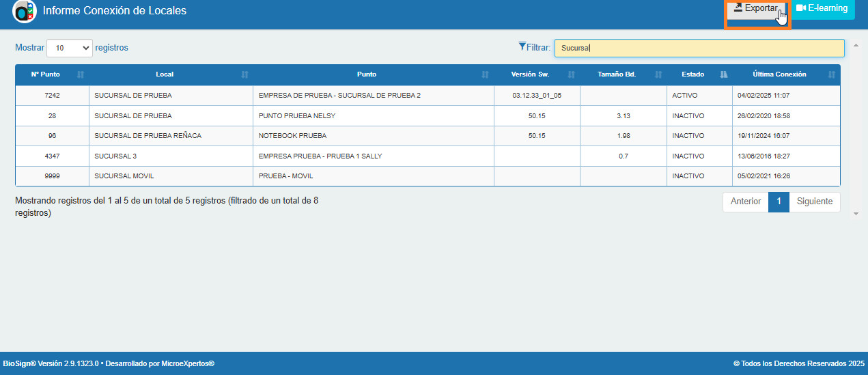Click the NOTEBOOK PRUEBA cell
The image size is (868, 375).
point(374,136)
